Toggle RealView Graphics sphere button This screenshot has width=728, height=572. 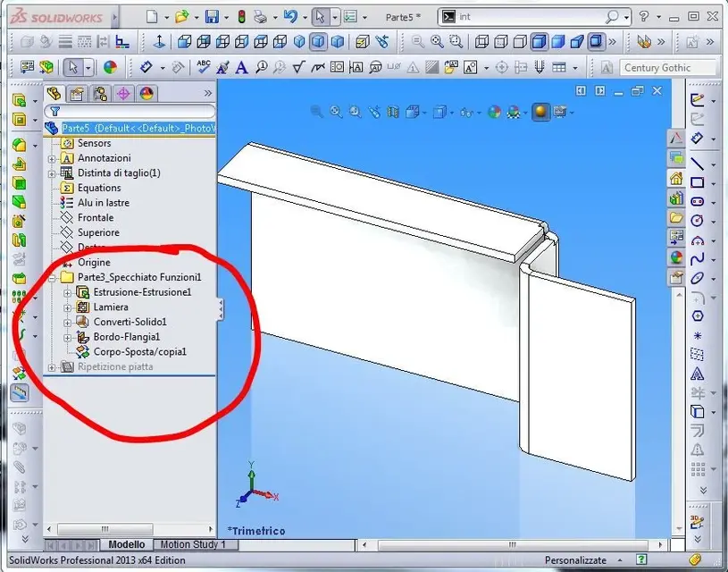[x=540, y=112]
